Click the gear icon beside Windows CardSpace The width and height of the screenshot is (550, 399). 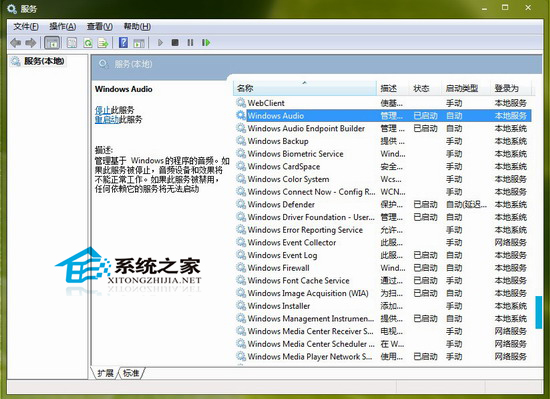click(x=241, y=166)
